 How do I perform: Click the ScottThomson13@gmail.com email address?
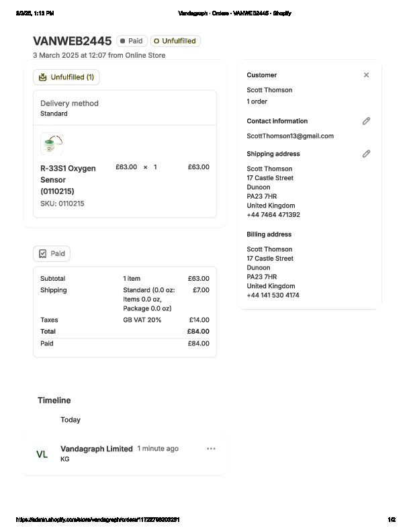click(290, 136)
